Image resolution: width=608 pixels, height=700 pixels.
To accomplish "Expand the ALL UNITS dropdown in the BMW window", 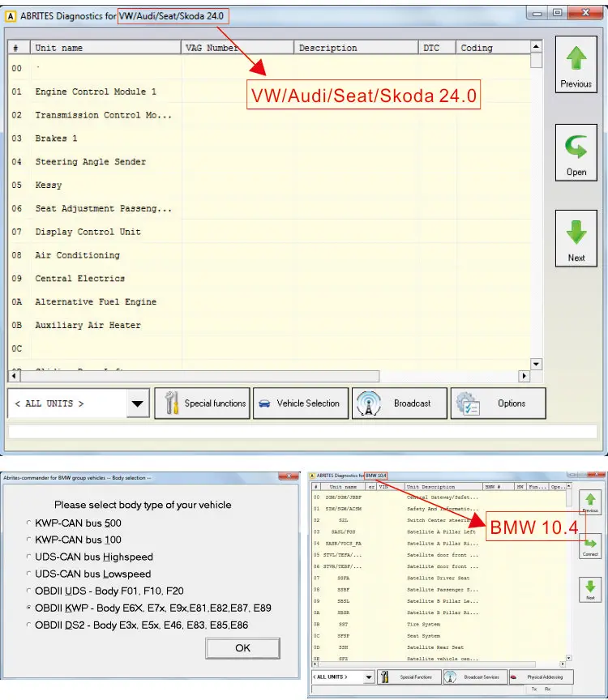I will pyautogui.click(x=369, y=677).
